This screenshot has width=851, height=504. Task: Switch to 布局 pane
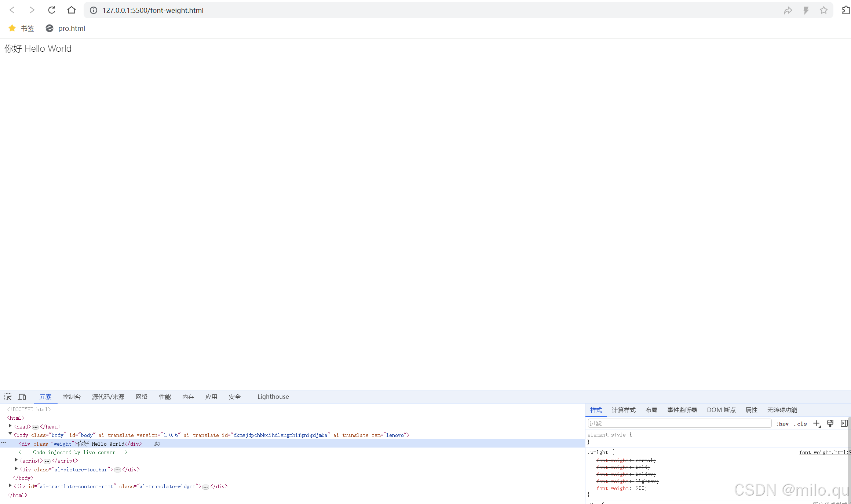(x=651, y=410)
